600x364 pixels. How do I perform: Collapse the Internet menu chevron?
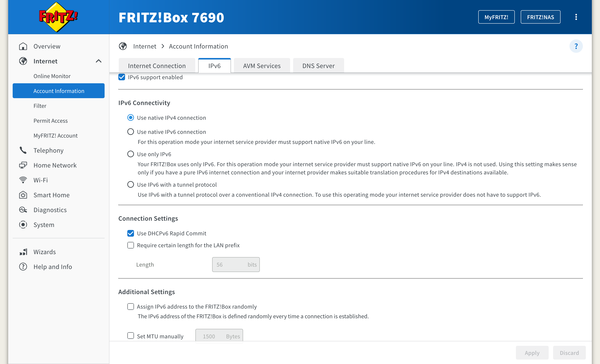pos(99,61)
